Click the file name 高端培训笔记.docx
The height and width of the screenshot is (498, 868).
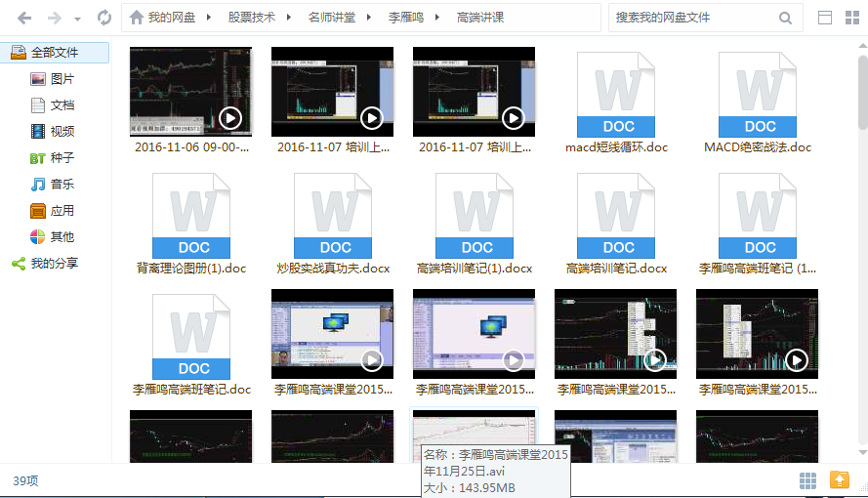coord(616,269)
